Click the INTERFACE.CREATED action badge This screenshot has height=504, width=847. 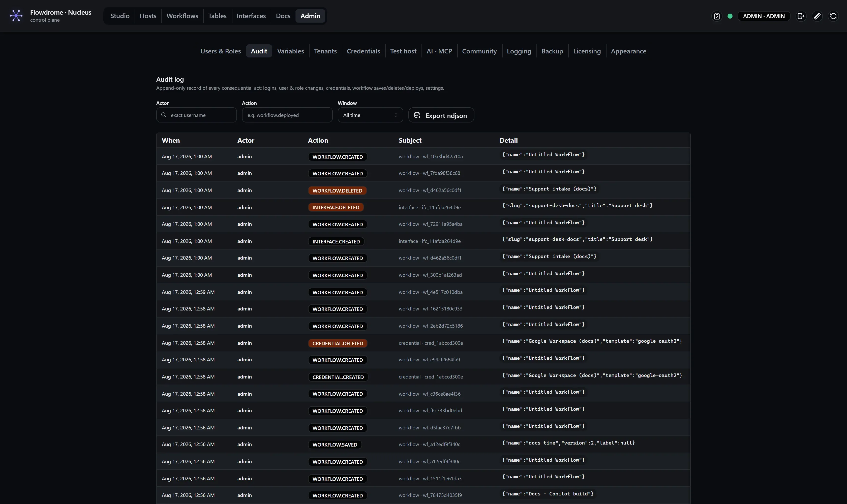coord(336,241)
